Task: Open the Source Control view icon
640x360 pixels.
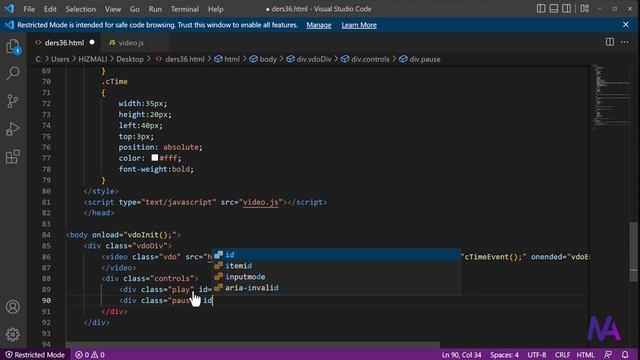Action: click(x=13, y=101)
